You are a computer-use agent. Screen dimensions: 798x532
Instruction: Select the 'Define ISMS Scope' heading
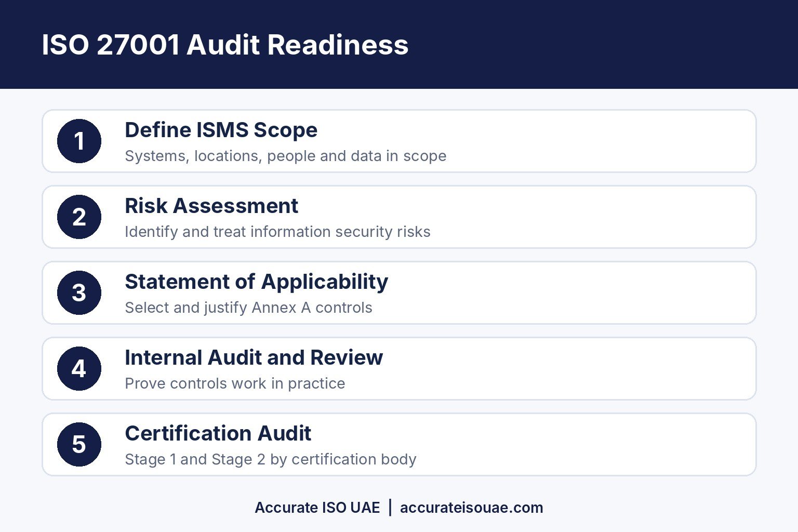click(x=221, y=130)
